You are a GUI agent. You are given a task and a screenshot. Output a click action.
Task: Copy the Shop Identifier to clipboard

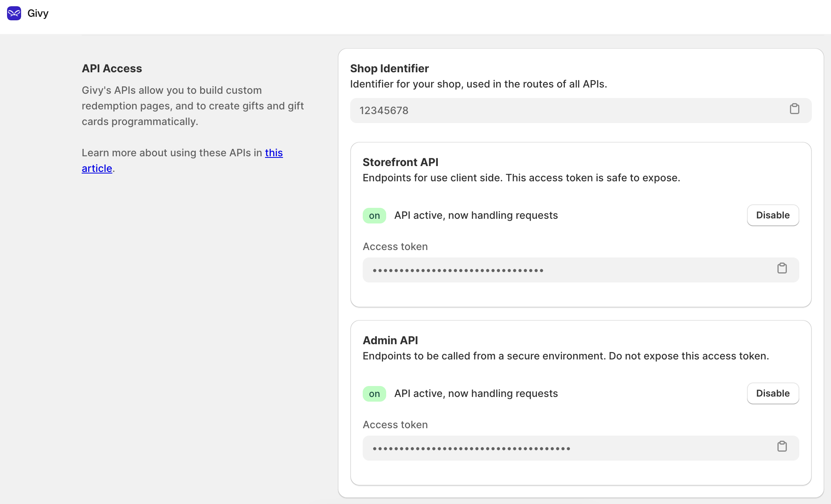(794, 109)
